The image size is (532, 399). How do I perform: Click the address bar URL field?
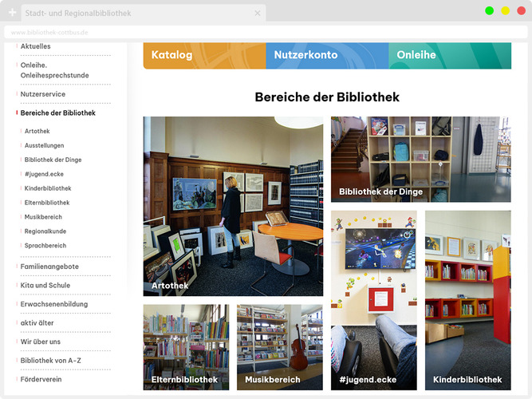point(239,32)
